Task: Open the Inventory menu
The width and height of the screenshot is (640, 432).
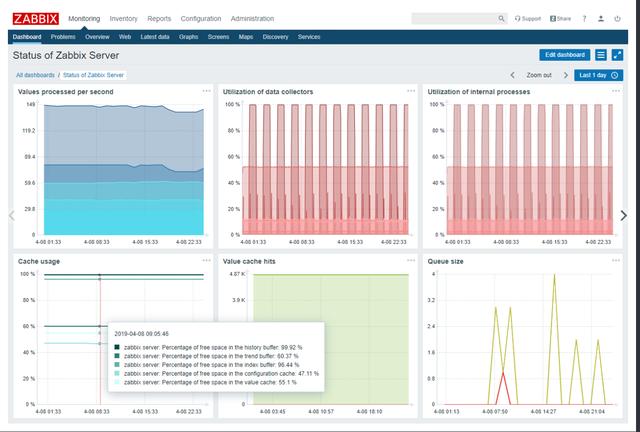Action: pos(124,19)
